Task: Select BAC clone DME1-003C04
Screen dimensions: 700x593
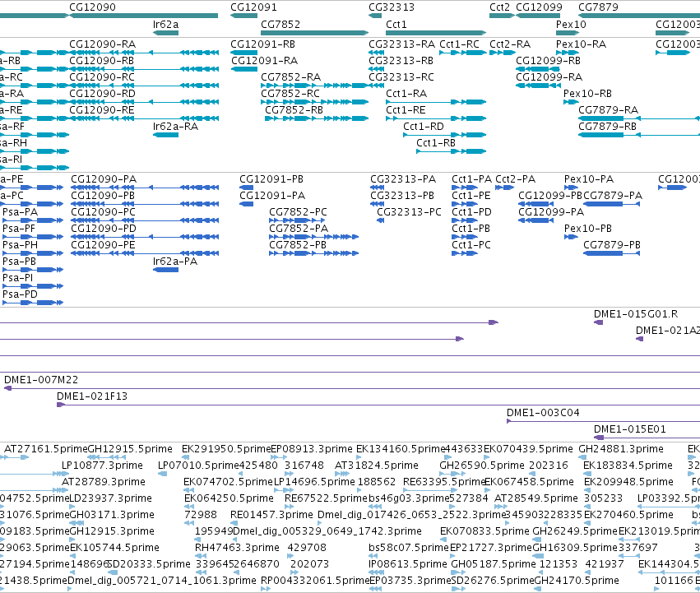Action: pyautogui.click(x=603, y=421)
